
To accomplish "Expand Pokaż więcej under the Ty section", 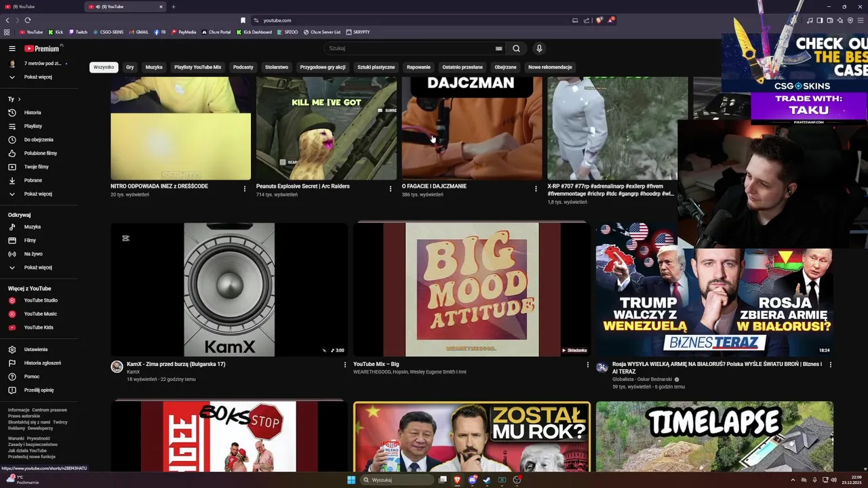I will (x=38, y=194).
